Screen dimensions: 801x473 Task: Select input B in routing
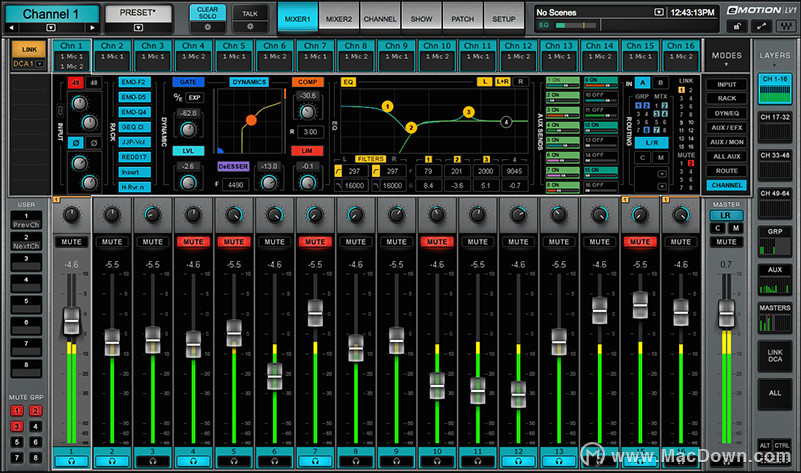tap(661, 83)
